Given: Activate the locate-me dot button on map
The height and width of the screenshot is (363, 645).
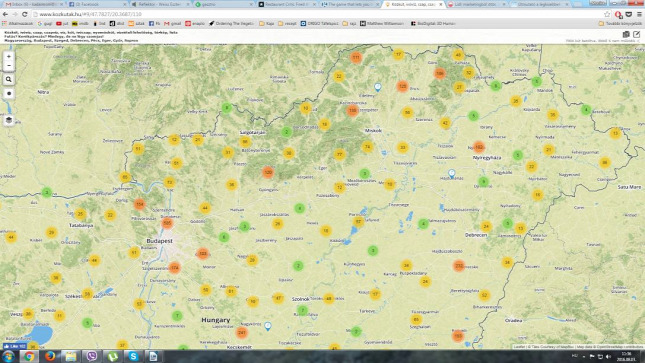Looking at the screenshot, I should point(9,93).
